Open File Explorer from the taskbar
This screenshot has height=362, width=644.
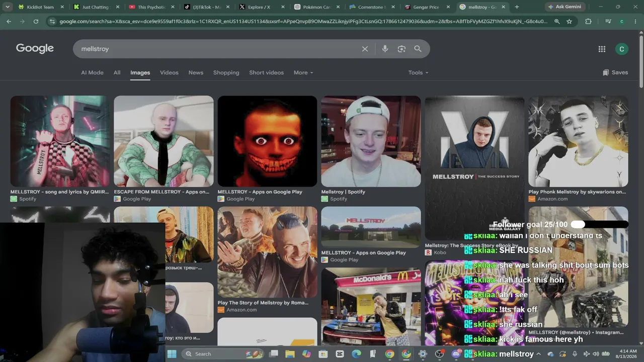click(290, 354)
